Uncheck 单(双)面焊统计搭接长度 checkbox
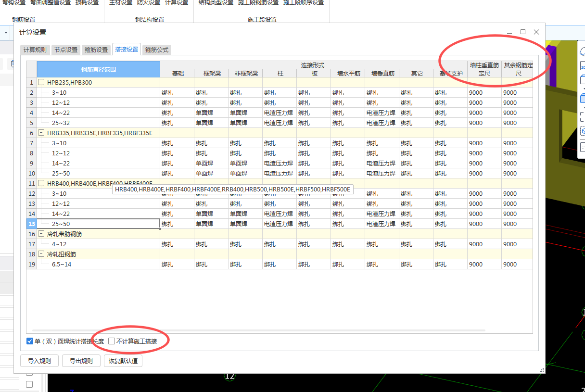 [30, 341]
